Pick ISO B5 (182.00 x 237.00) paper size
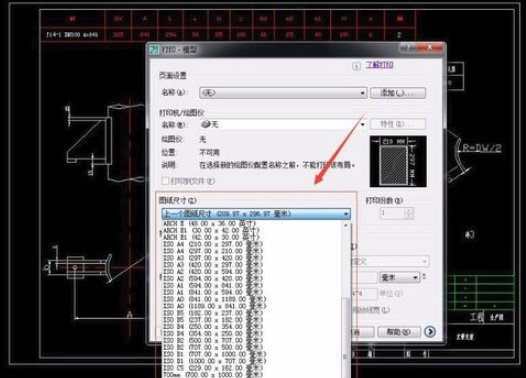The width and height of the screenshot is (526, 378). coord(213,313)
